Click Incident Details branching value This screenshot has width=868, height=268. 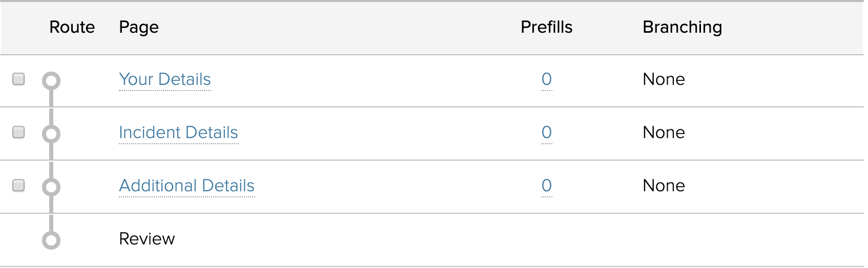(664, 132)
